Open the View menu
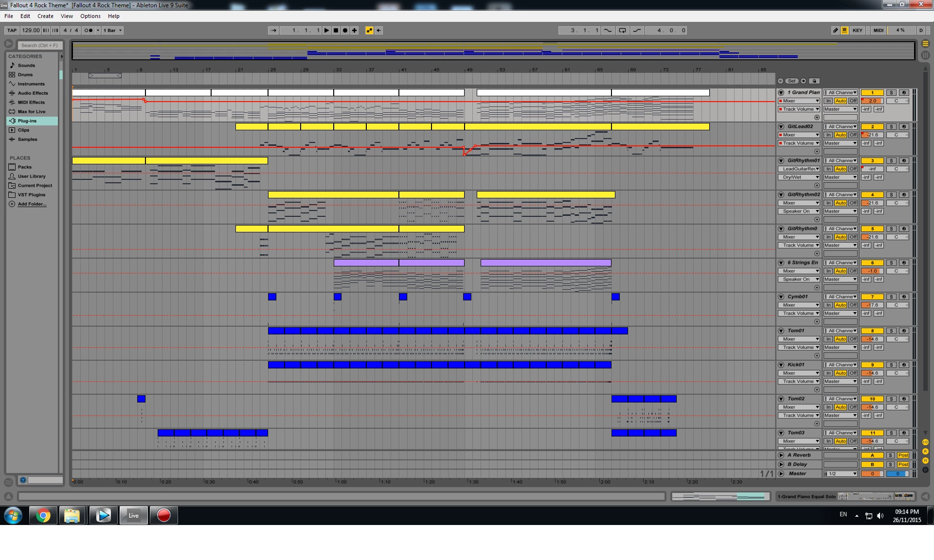 pyautogui.click(x=67, y=16)
